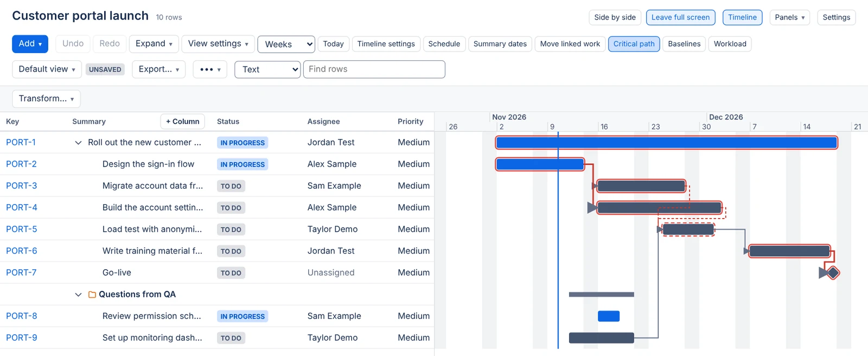Open issue link PORT-2
Screen dimensions: 868x356
tap(22, 164)
